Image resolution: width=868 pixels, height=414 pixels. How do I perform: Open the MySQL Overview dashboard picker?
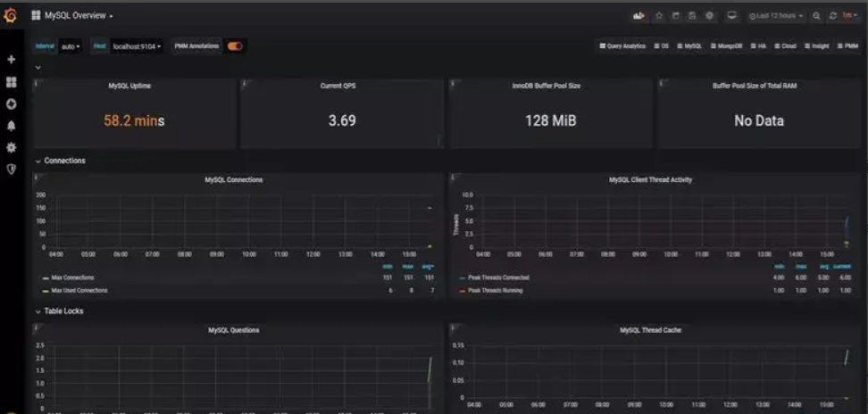click(79, 16)
